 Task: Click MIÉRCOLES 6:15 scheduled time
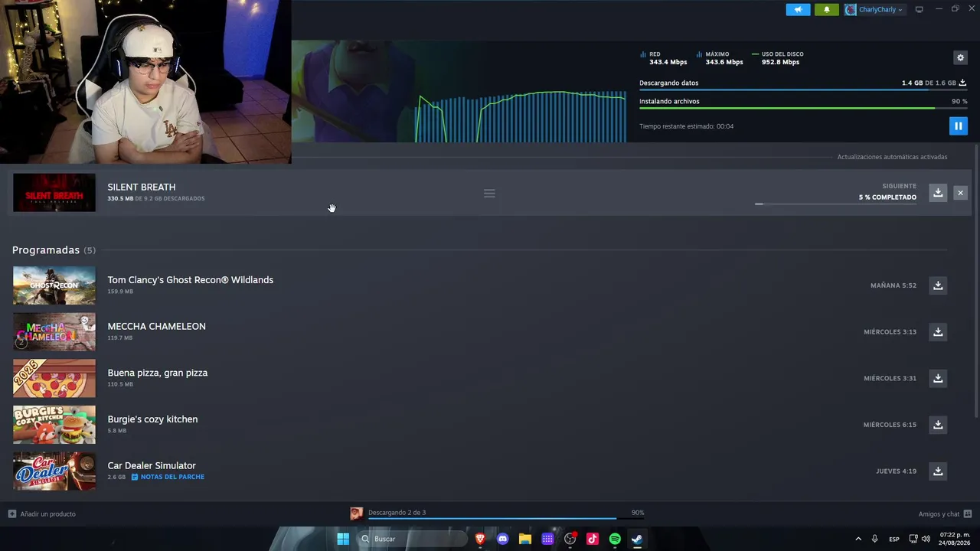(x=890, y=425)
